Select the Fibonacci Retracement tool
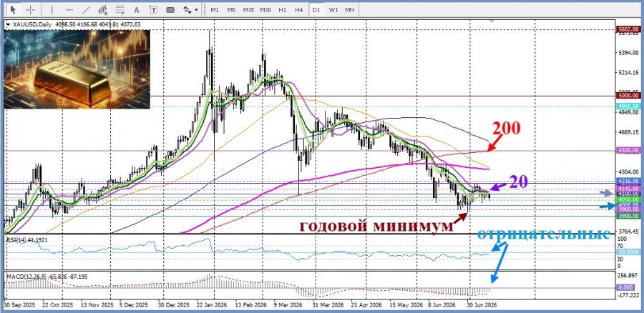 point(120,9)
